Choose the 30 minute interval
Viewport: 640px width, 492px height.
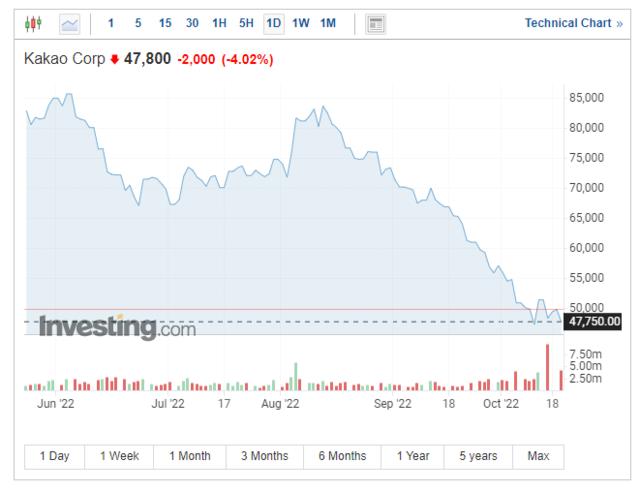click(x=192, y=23)
